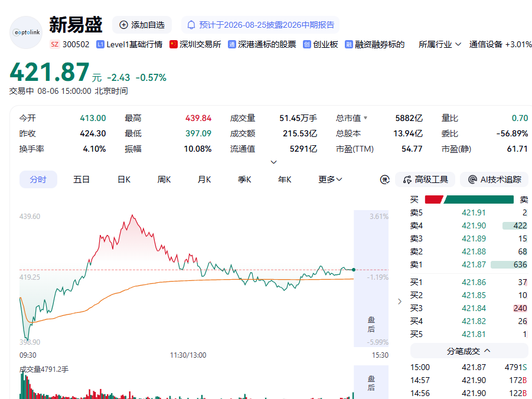The image size is (532, 399).
Task: Click the 卖1 row price 421.87
Action: (474, 264)
